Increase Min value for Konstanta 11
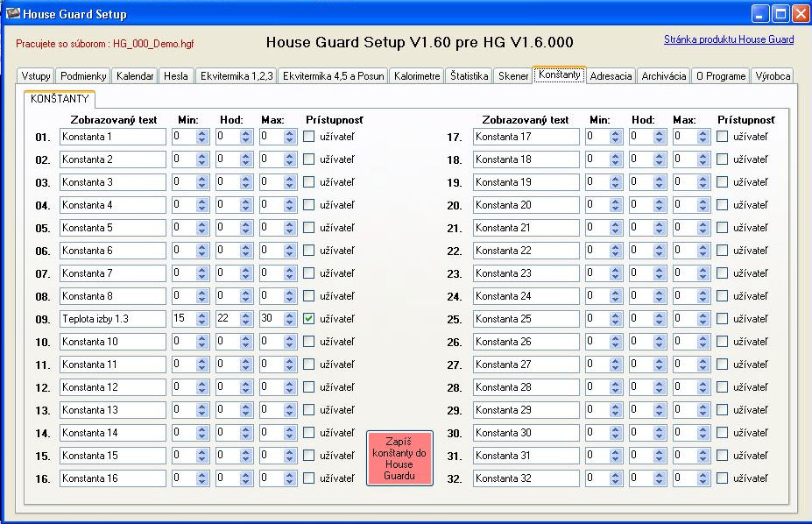Image resolution: width=812 pixels, height=524 pixels. (202, 361)
